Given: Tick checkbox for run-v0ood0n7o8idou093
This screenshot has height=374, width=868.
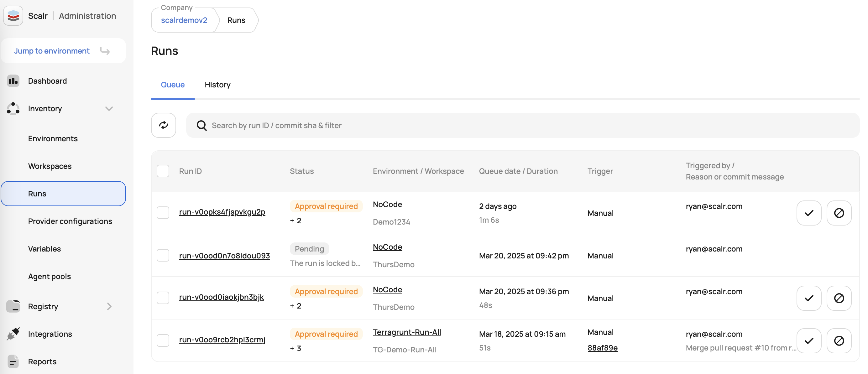Looking at the screenshot, I should pos(163,255).
